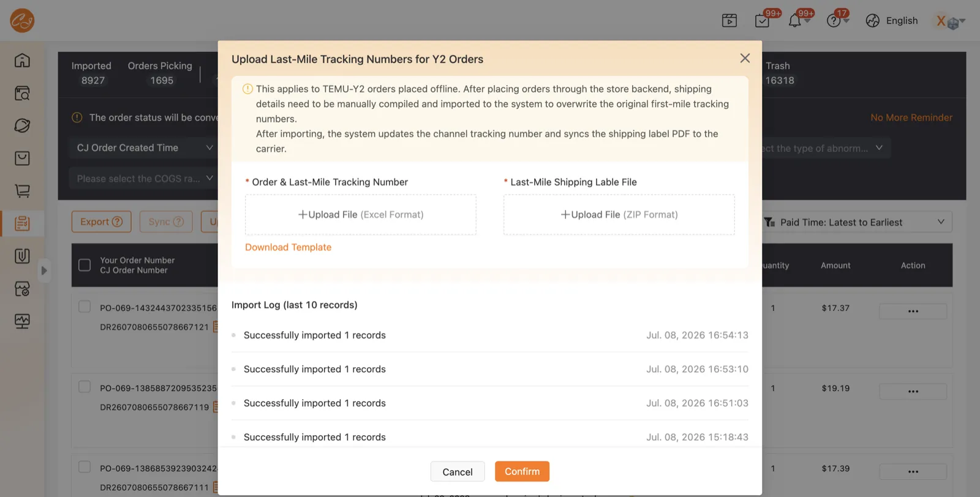Click the Download Template link
Image resolution: width=980 pixels, height=497 pixels.
point(288,247)
